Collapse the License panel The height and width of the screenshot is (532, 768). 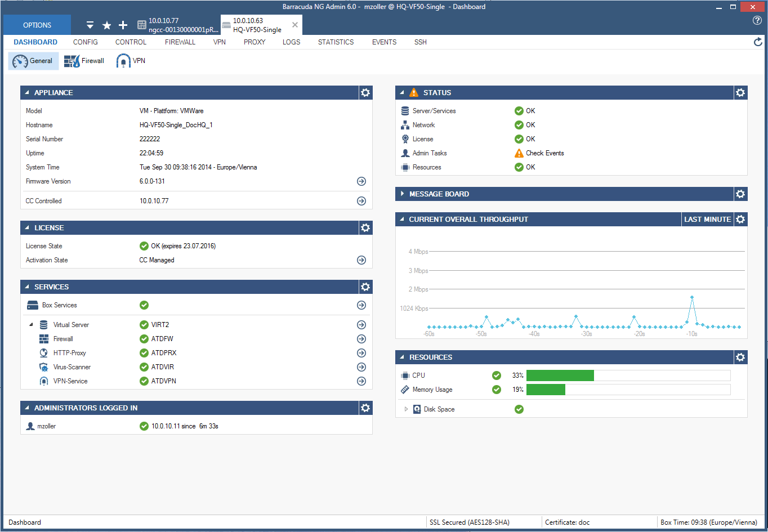tap(27, 228)
